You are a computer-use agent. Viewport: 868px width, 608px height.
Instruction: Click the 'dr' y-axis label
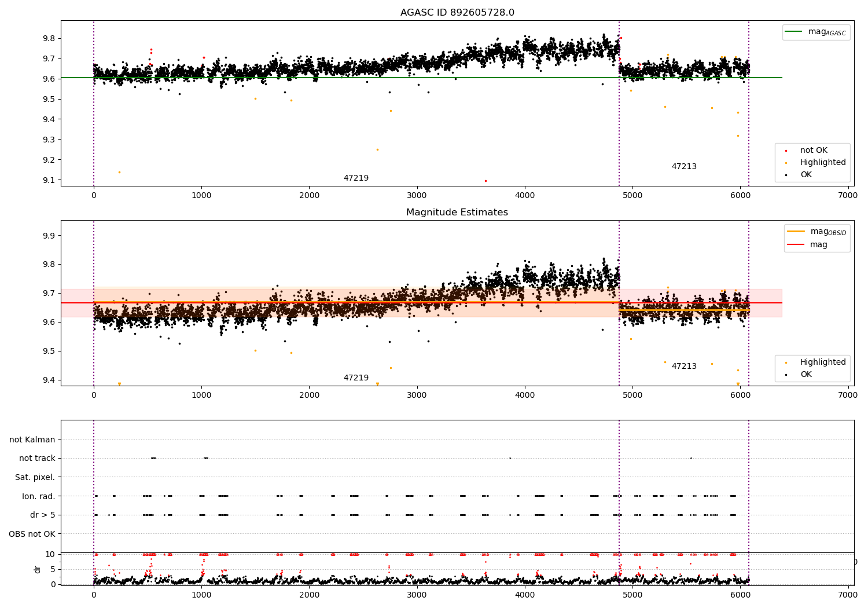[38, 569]
